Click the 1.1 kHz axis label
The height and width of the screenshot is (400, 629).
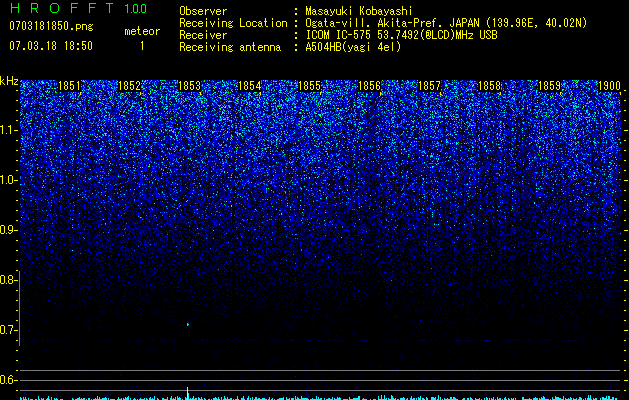7,130
